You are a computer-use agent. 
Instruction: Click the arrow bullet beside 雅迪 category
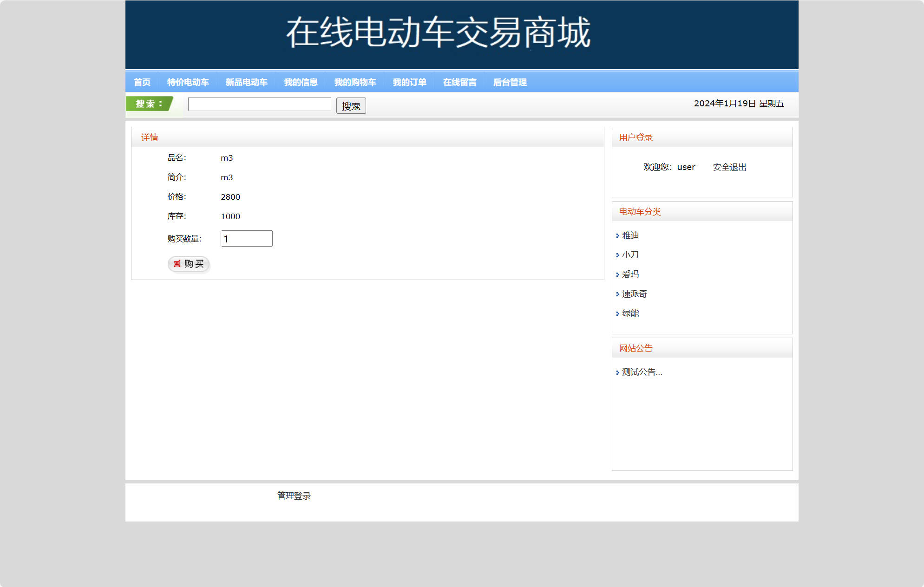click(617, 235)
